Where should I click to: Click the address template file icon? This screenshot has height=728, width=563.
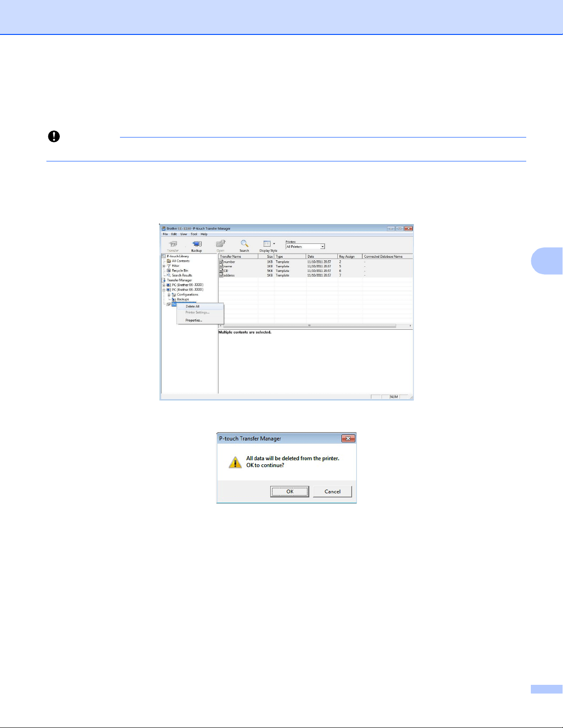tap(221, 276)
